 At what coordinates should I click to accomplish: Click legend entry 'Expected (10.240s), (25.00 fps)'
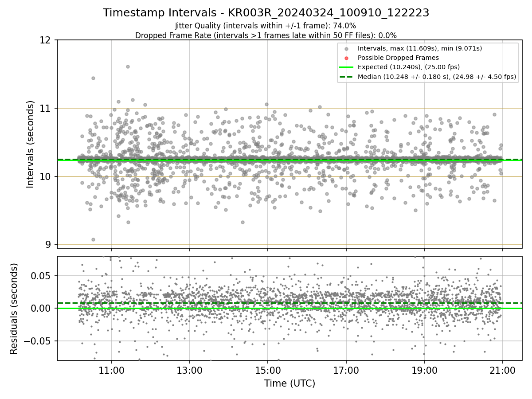[409, 67]
